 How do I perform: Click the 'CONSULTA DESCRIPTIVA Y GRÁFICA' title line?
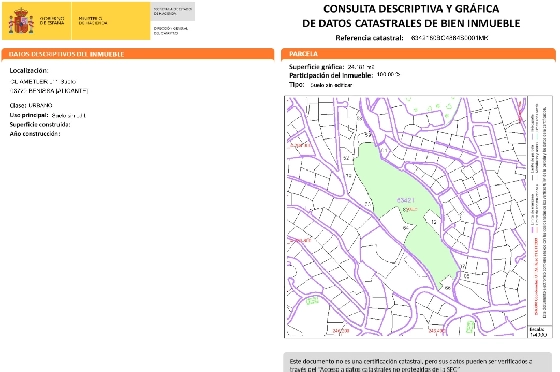(411, 9)
